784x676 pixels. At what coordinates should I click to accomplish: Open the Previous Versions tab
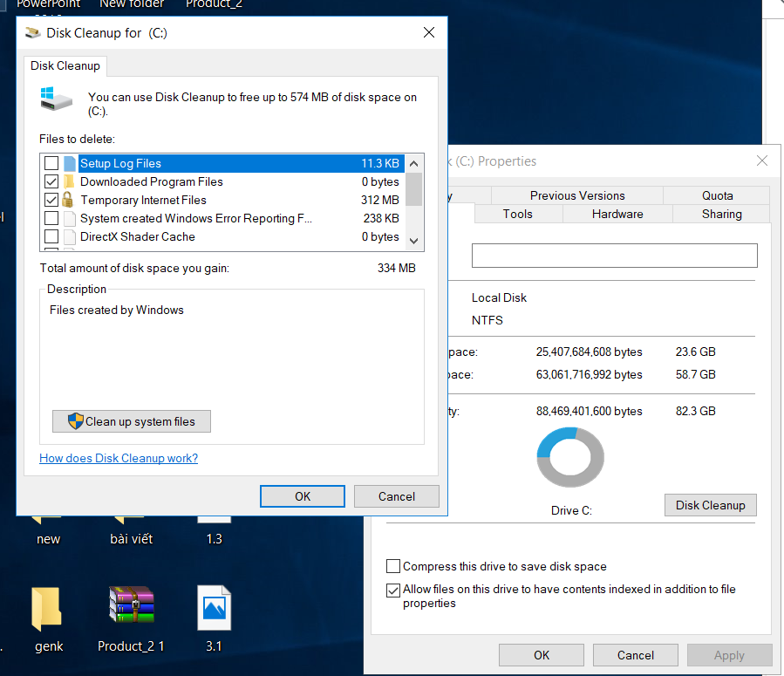pyautogui.click(x=576, y=195)
